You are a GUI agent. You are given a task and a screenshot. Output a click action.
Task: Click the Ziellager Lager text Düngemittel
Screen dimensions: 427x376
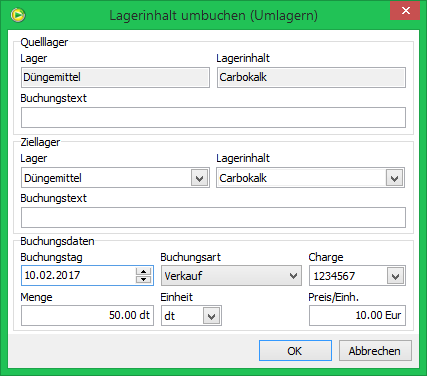pos(53,178)
